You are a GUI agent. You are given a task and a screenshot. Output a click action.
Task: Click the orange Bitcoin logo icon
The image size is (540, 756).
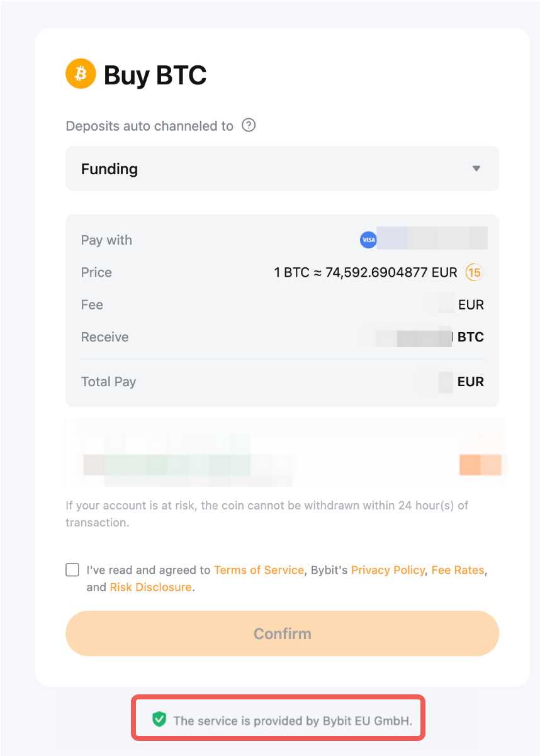[x=81, y=74]
